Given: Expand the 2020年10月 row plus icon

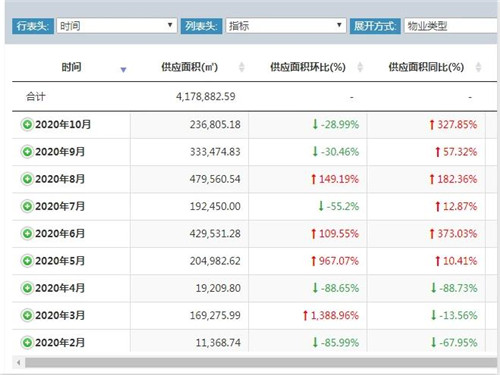Looking at the screenshot, I should (27, 125).
